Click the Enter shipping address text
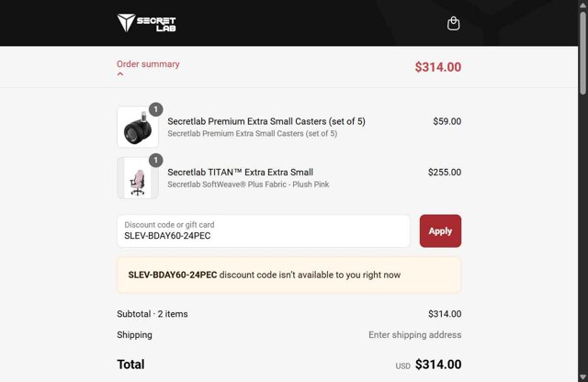 click(x=414, y=335)
